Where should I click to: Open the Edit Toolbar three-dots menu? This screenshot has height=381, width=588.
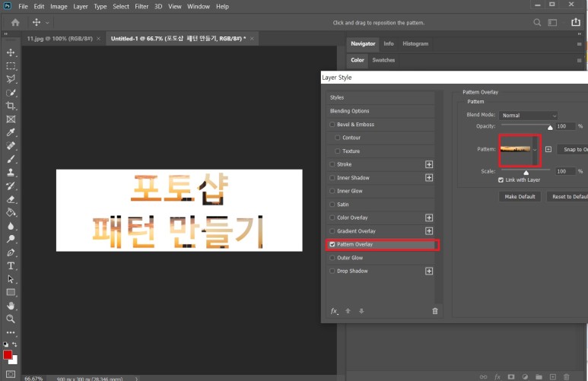click(11, 332)
